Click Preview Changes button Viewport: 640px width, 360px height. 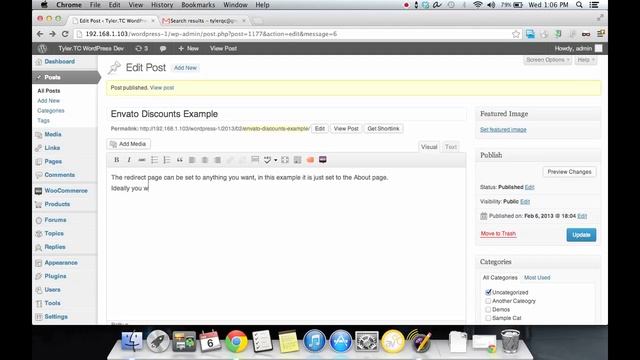(x=569, y=172)
